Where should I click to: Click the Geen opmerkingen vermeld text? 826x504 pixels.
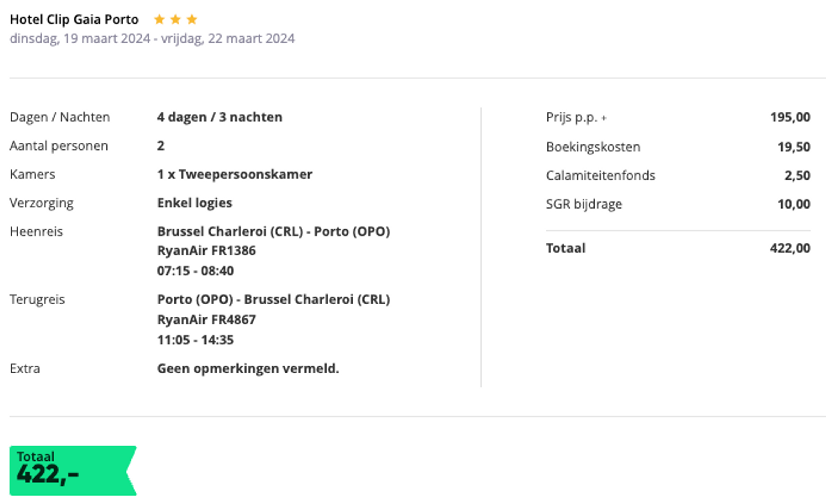pos(248,369)
